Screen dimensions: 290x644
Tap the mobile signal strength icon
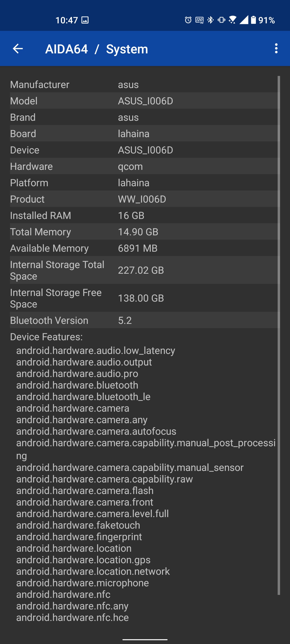tap(244, 20)
